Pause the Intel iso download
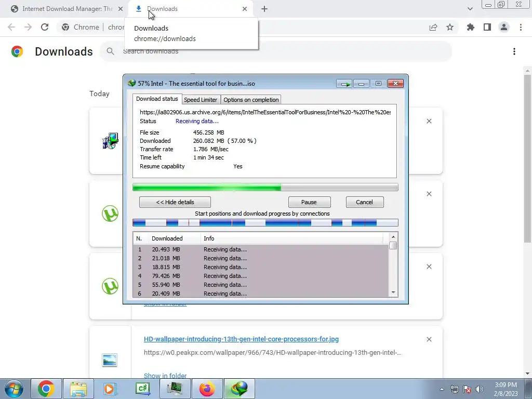Image resolution: width=532 pixels, height=399 pixels. click(309, 202)
